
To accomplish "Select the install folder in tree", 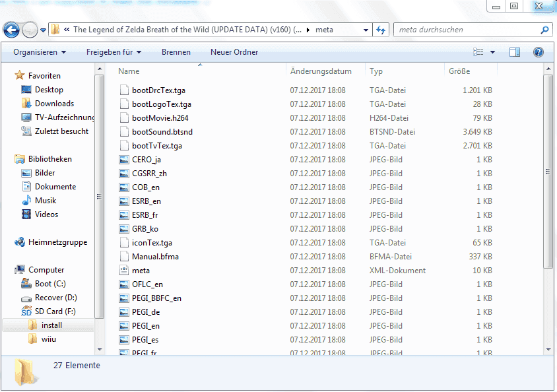I will [51, 325].
